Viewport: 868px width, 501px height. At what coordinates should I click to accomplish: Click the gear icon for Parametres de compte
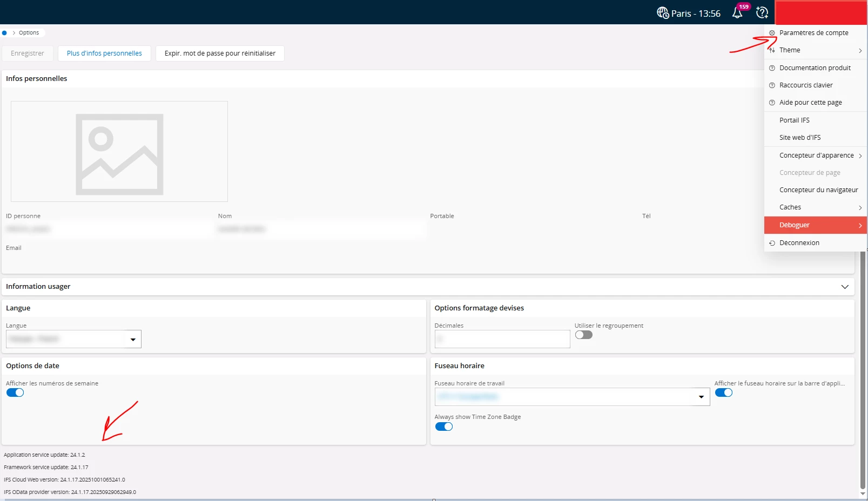[772, 33]
